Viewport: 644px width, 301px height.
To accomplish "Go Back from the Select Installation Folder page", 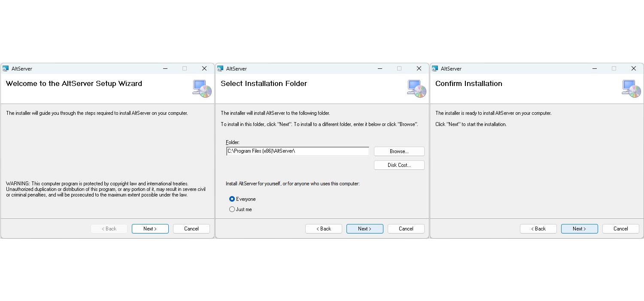I will point(323,229).
